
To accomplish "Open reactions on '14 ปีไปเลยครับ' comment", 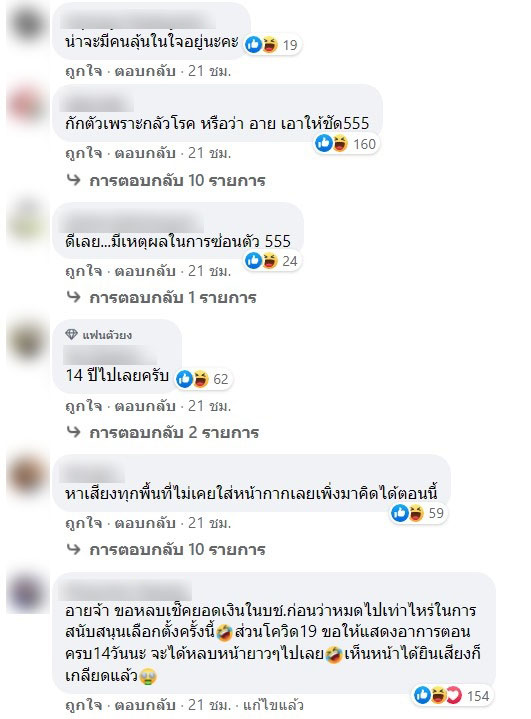I will click(x=203, y=379).
